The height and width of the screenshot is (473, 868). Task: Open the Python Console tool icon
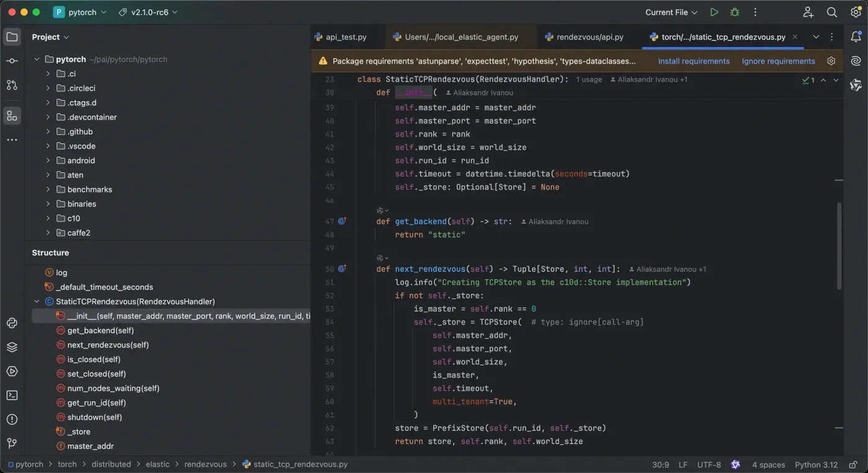12,323
